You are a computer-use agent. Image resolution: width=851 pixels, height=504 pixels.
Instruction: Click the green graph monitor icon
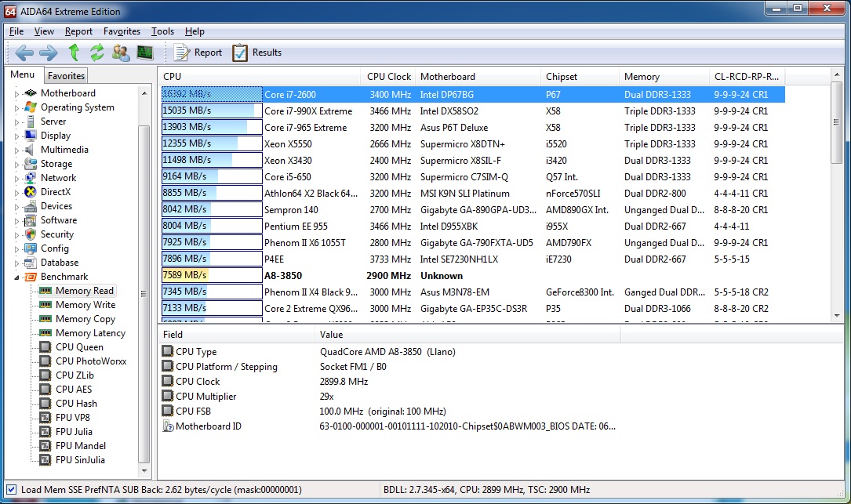pos(144,53)
